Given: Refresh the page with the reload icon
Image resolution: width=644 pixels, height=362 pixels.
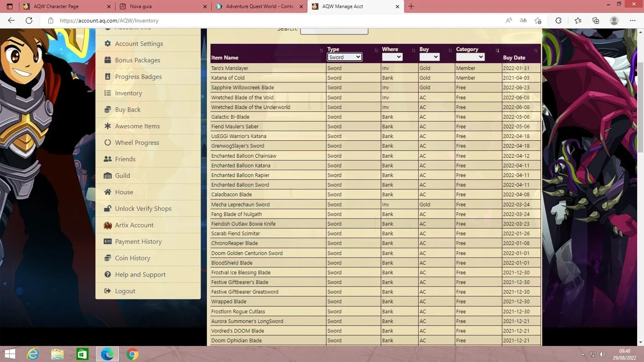Looking at the screenshot, I should [x=29, y=21].
